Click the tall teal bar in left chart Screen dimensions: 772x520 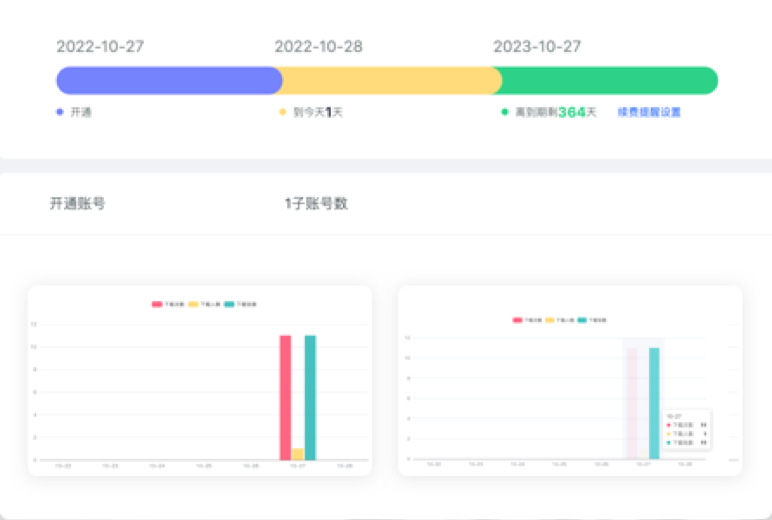coord(310,397)
